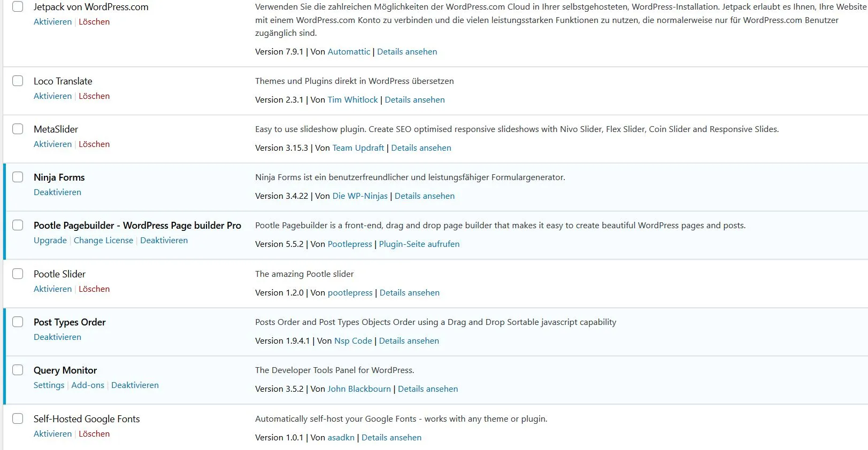Deactivate the Query Monitor plugin
This screenshot has height=450, width=868.
point(135,385)
